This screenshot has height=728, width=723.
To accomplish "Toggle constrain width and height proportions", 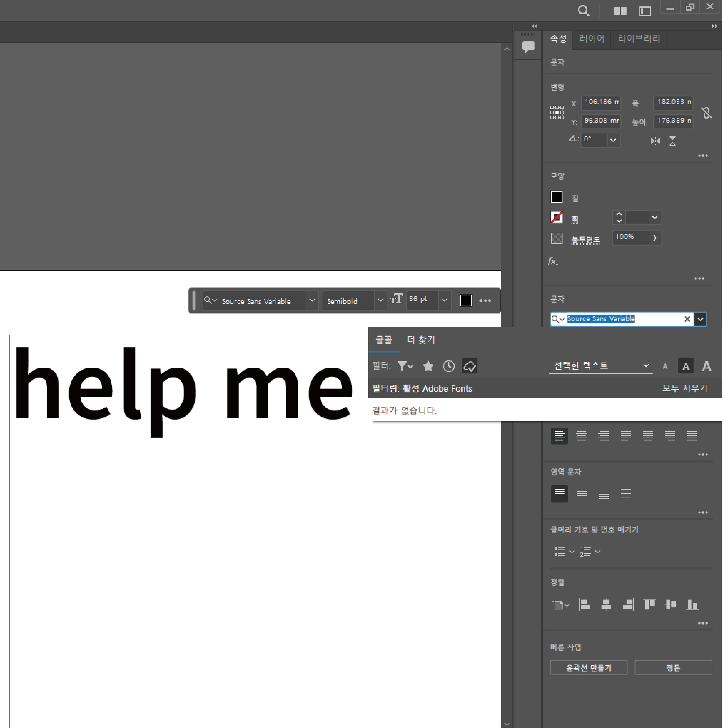I will click(x=706, y=112).
